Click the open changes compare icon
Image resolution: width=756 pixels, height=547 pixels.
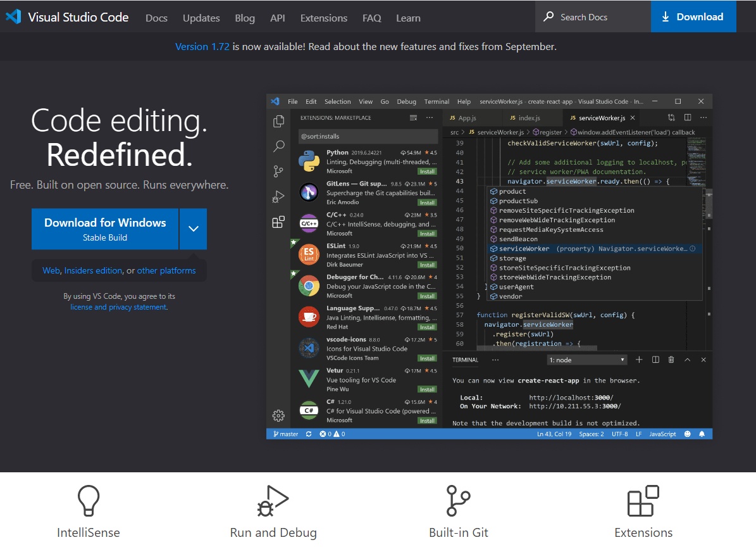pos(671,118)
